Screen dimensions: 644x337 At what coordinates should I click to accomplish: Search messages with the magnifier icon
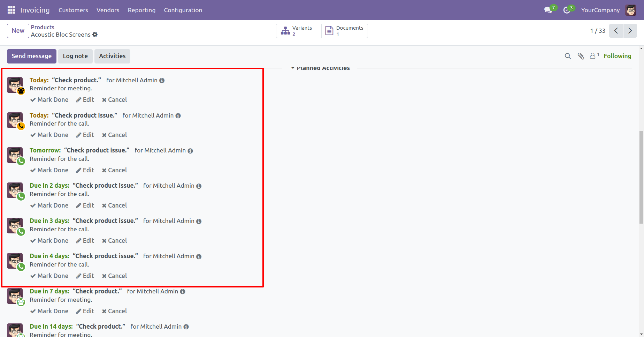pos(568,56)
